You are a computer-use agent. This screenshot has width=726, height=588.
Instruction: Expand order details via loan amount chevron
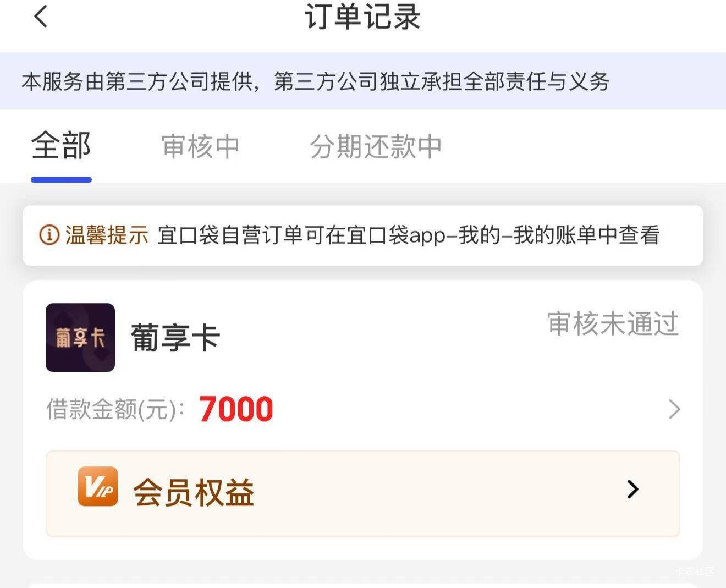674,409
